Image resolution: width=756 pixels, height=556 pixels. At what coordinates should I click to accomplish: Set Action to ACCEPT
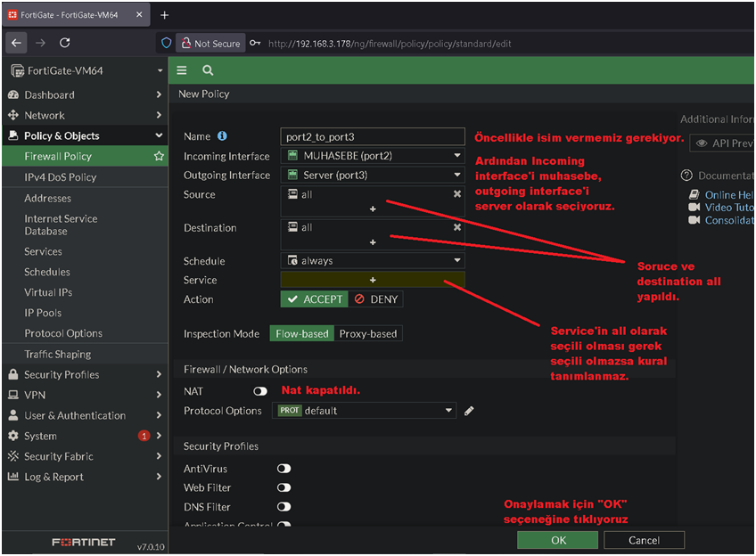[315, 299]
